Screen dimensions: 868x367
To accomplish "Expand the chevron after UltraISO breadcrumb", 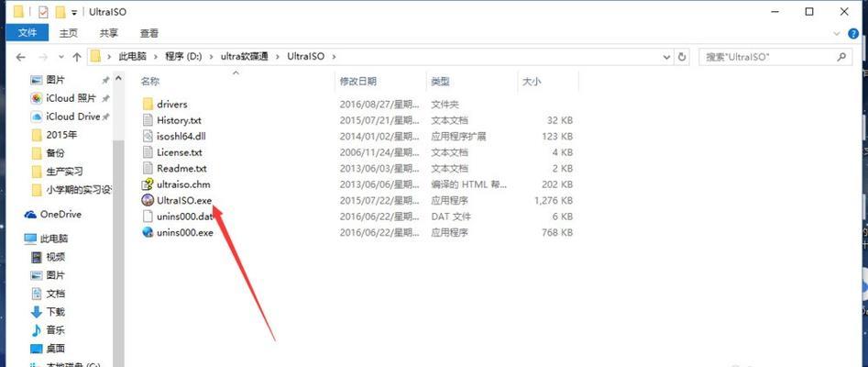I will [x=334, y=57].
